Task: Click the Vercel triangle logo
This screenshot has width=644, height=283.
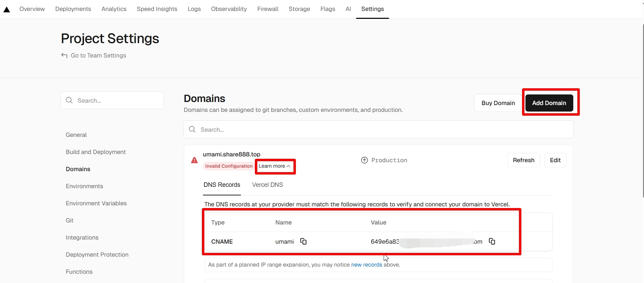Action: point(6,9)
